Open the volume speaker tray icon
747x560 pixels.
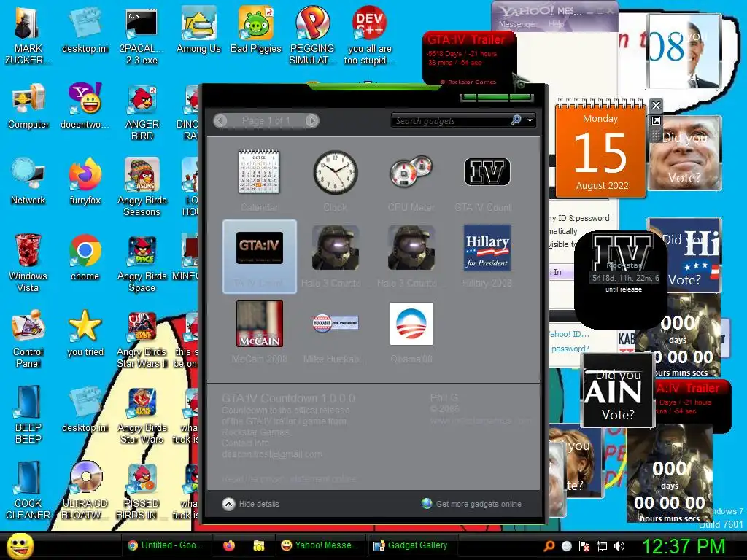(620, 546)
